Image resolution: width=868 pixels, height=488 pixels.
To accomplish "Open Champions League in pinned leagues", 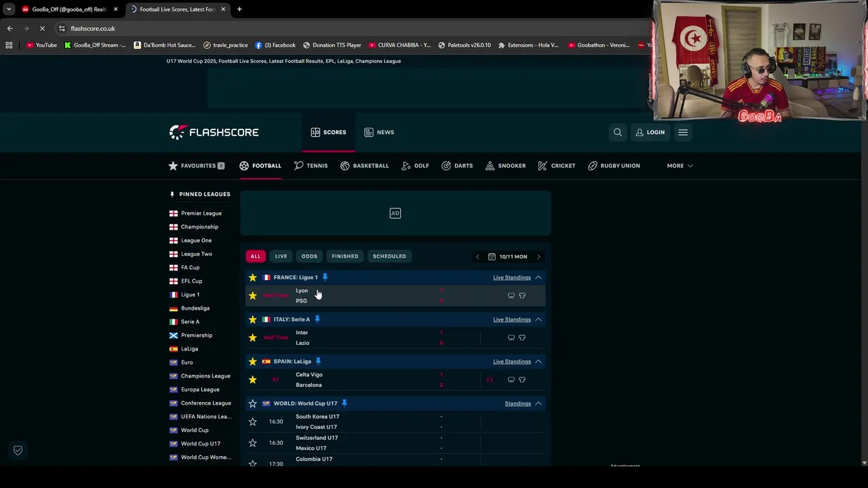I will click(x=205, y=376).
